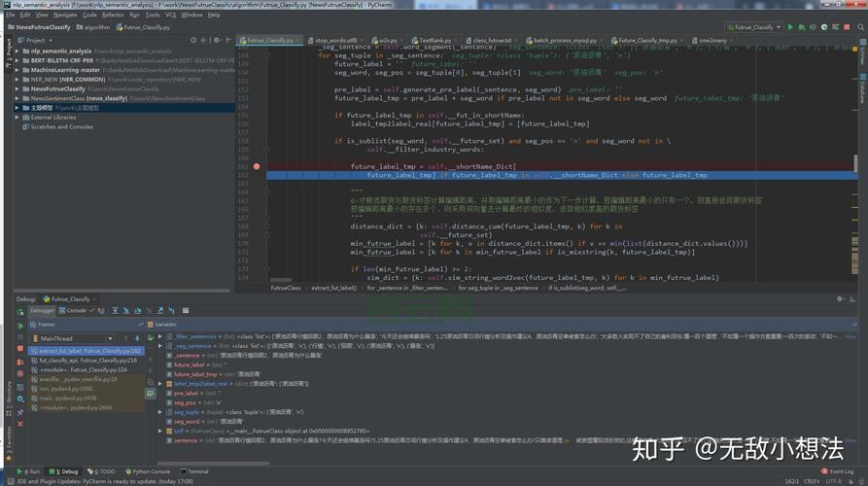Image resolution: width=868 pixels, height=486 pixels.
Task: Click the Step Out debugger icon
Action: tap(160, 311)
